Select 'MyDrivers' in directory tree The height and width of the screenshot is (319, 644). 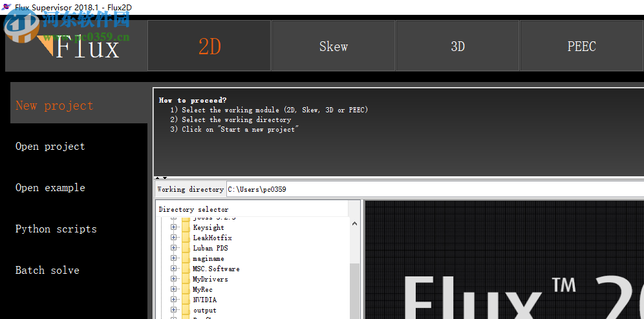(x=210, y=279)
